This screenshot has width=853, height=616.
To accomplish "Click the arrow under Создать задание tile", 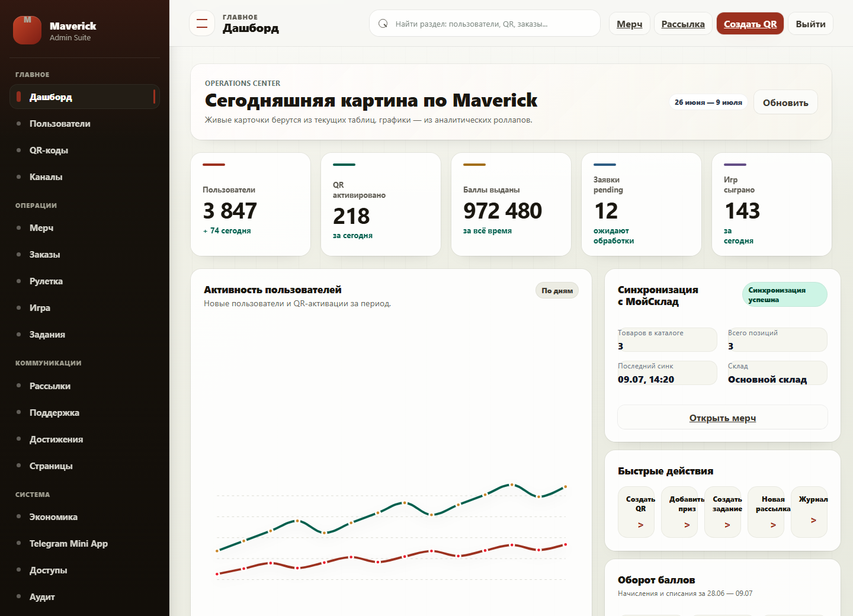I will click(x=727, y=525).
